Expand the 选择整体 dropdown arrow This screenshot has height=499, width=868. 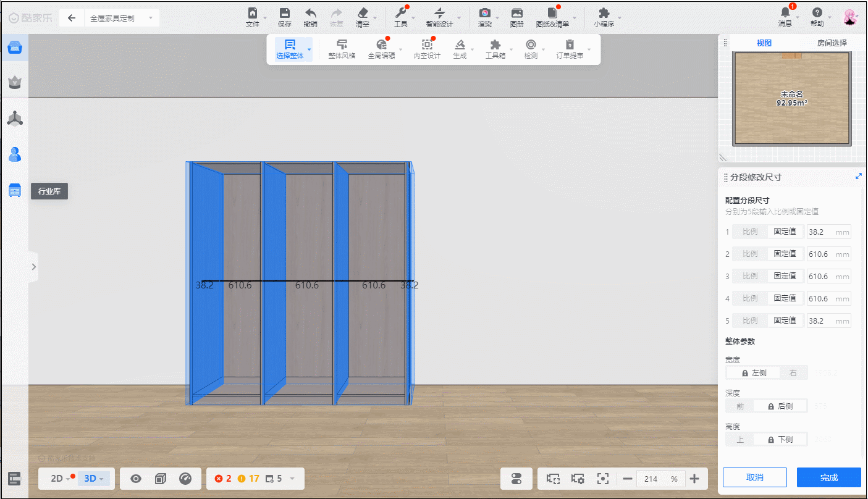310,48
